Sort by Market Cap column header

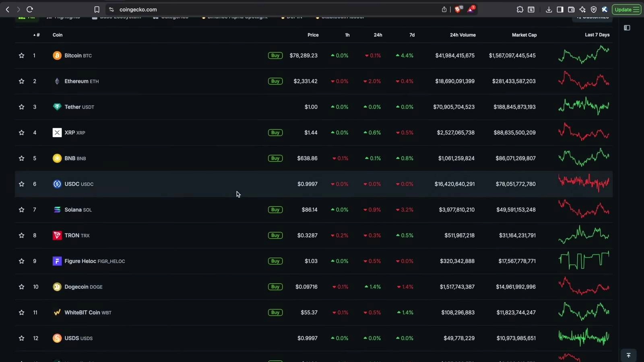click(524, 35)
